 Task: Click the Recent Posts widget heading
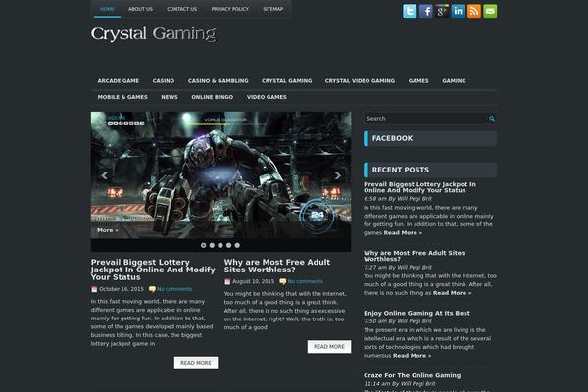[430, 170]
